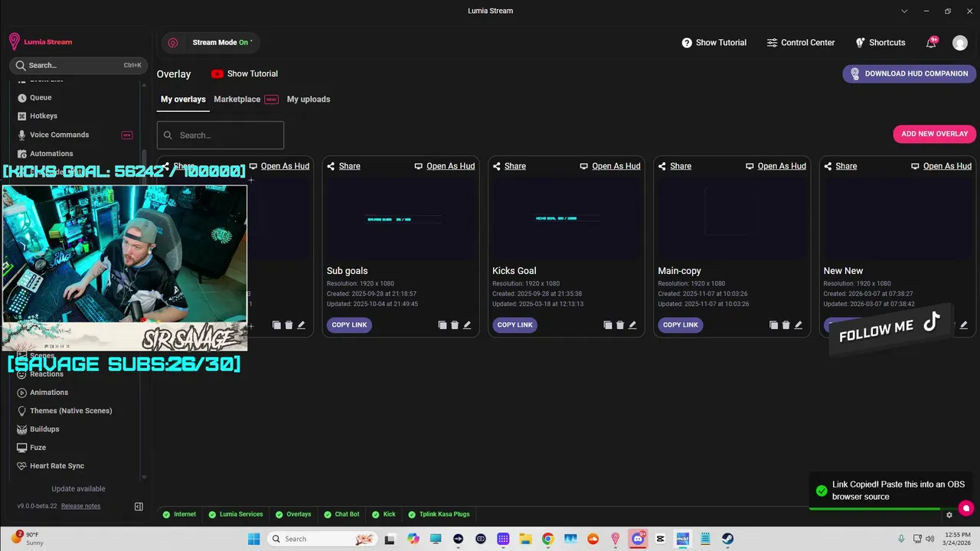Edit the Sub goals overlay
The height and width of the screenshot is (551, 980).
click(x=467, y=325)
